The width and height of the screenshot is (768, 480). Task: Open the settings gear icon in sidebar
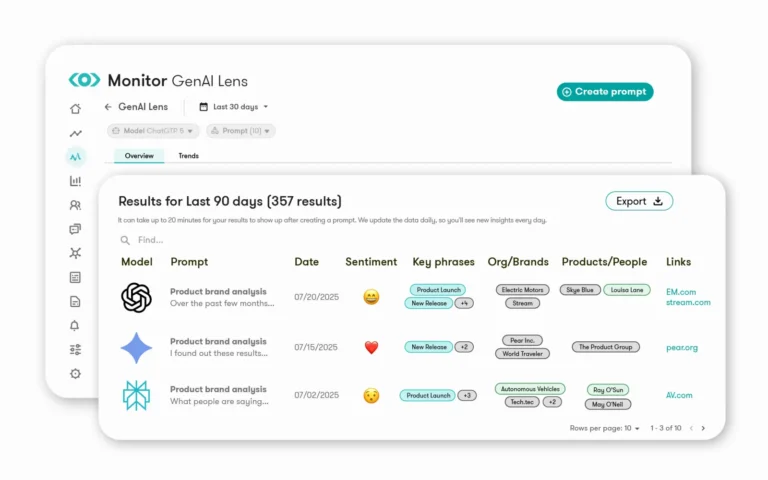point(75,373)
